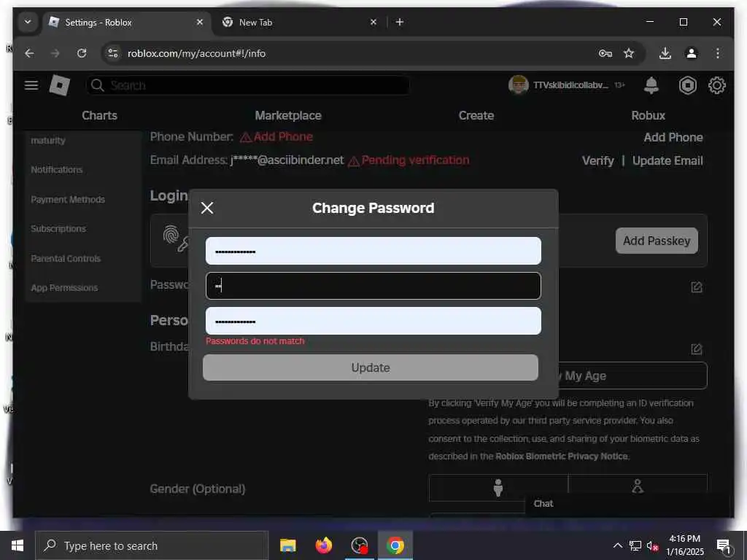Open the Roblox hamburger navigation menu

pyautogui.click(x=31, y=85)
